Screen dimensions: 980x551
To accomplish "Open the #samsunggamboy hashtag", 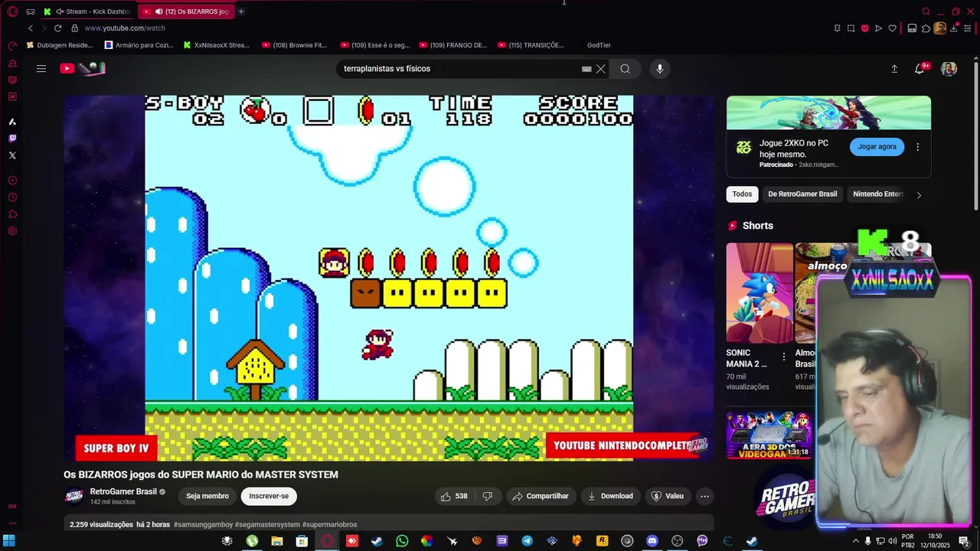I will (x=204, y=524).
